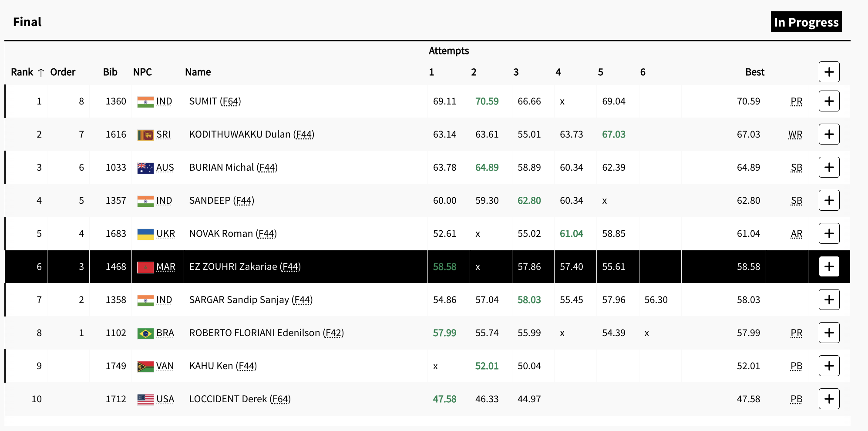
Task: Expand KODITHUWAKKU Dulan row details
Action: point(829,134)
